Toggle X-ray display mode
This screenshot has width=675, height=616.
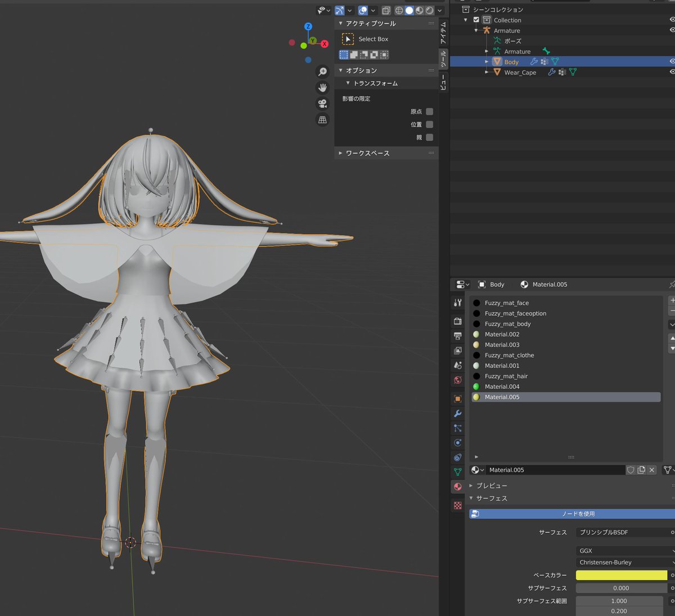(x=386, y=10)
